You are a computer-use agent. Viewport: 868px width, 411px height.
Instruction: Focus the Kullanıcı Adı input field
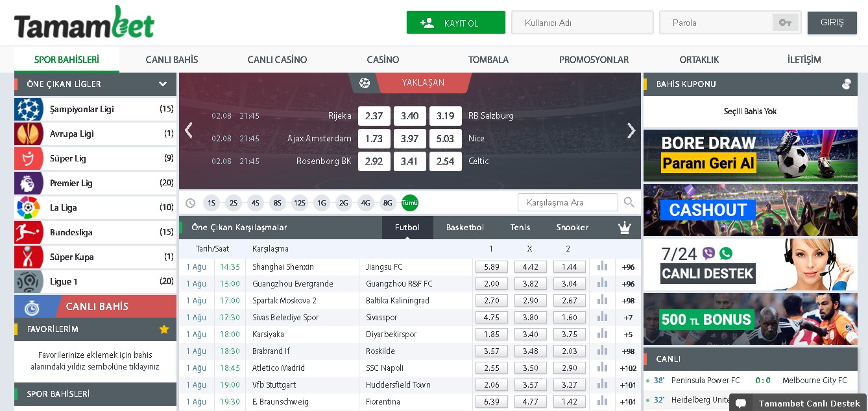click(583, 23)
